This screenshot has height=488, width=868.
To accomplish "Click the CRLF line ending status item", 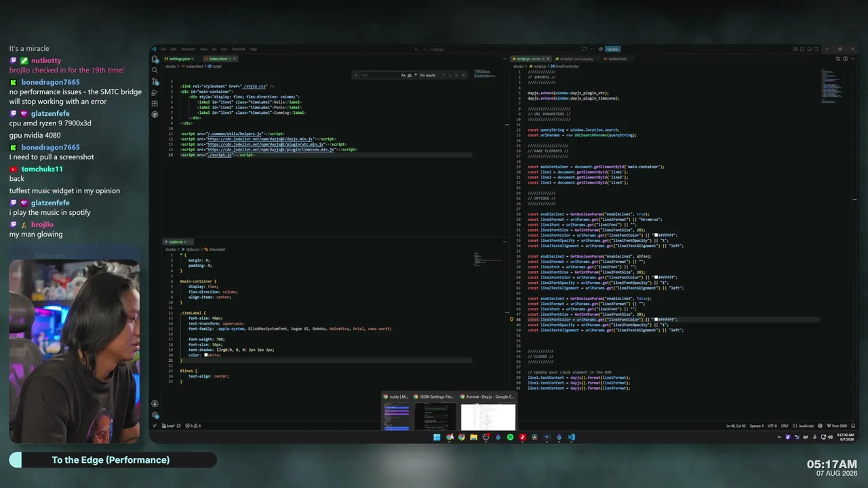I will coord(785,426).
